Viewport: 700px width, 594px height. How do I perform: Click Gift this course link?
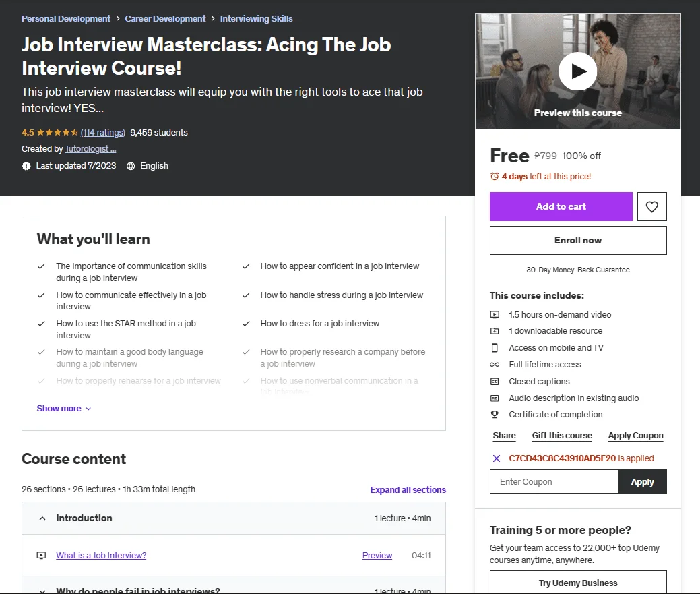click(562, 436)
